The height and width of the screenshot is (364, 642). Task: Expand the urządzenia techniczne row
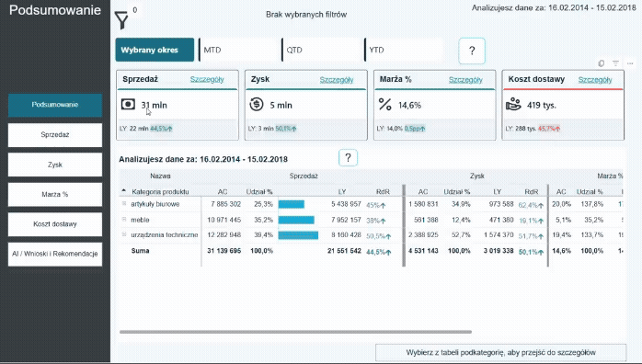click(x=124, y=234)
